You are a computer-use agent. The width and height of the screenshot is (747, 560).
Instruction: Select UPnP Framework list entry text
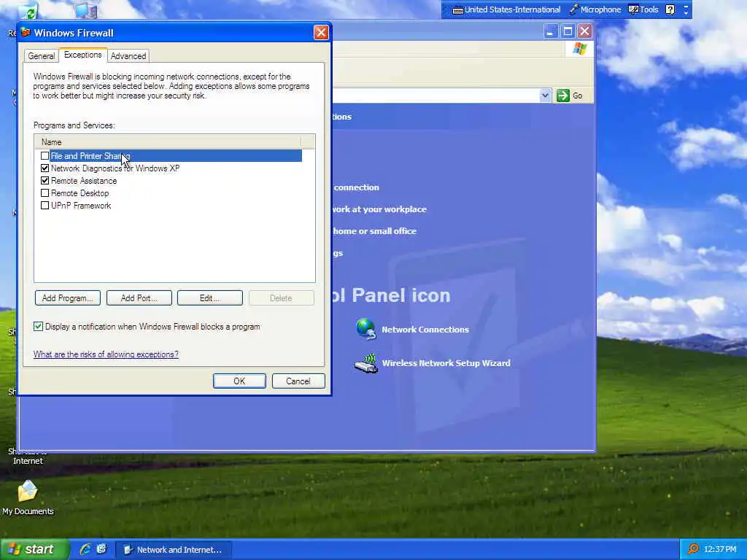tap(81, 205)
